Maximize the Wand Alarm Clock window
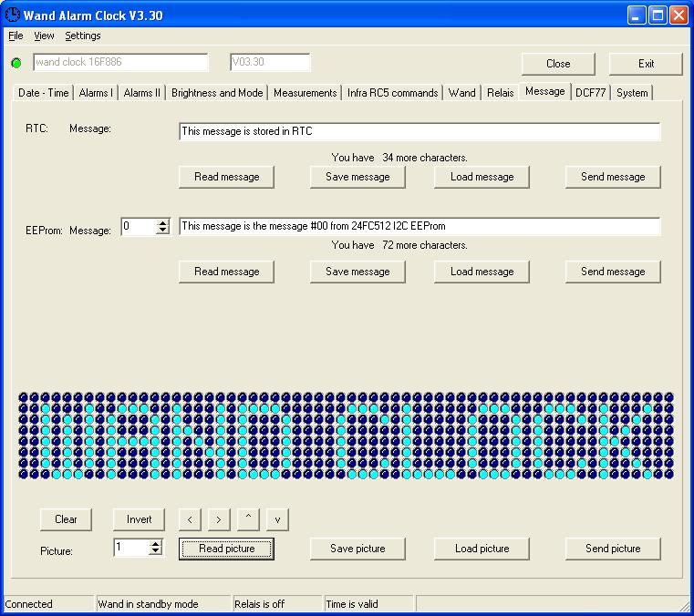 pos(658,15)
